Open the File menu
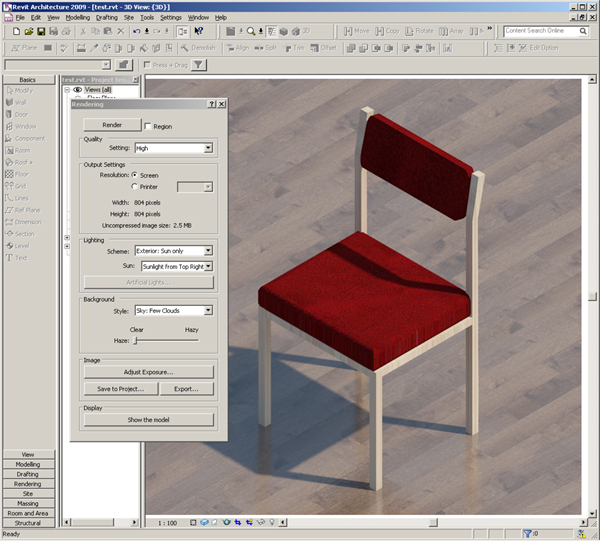 click(20, 18)
